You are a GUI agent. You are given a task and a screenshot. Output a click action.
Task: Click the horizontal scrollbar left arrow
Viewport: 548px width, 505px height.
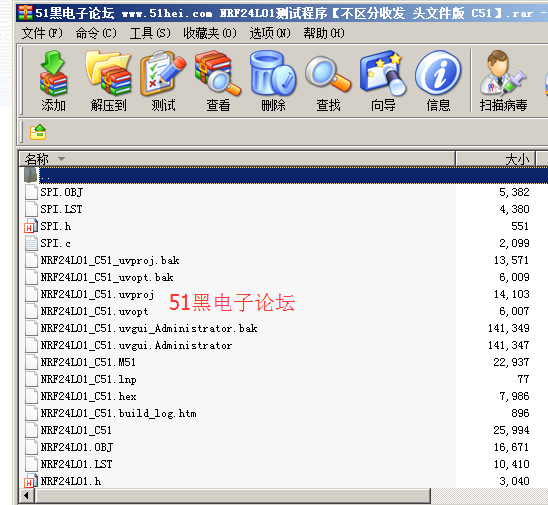(x=26, y=495)
